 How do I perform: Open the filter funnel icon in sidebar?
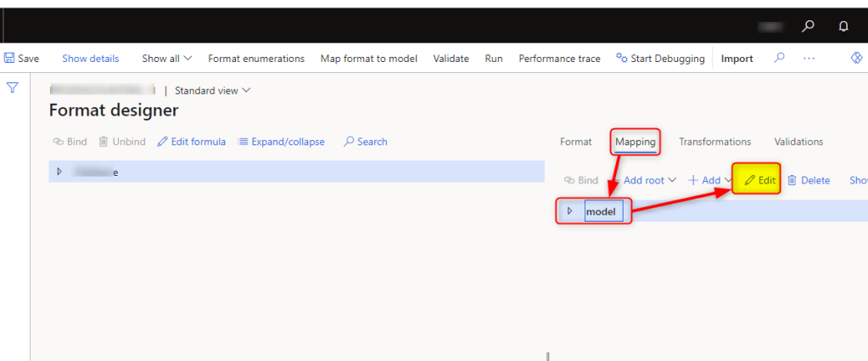click(13, 87)
